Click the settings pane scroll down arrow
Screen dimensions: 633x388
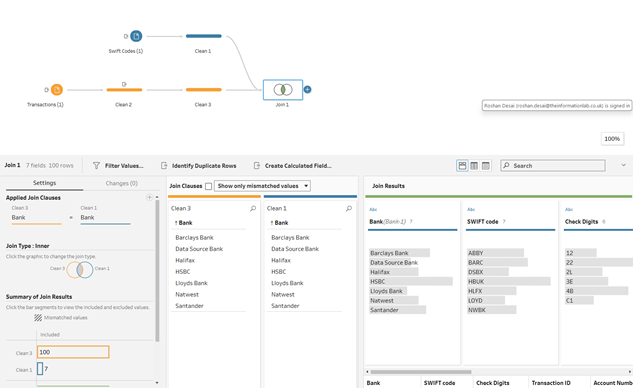pyautogui.click(x=157, y=382)
